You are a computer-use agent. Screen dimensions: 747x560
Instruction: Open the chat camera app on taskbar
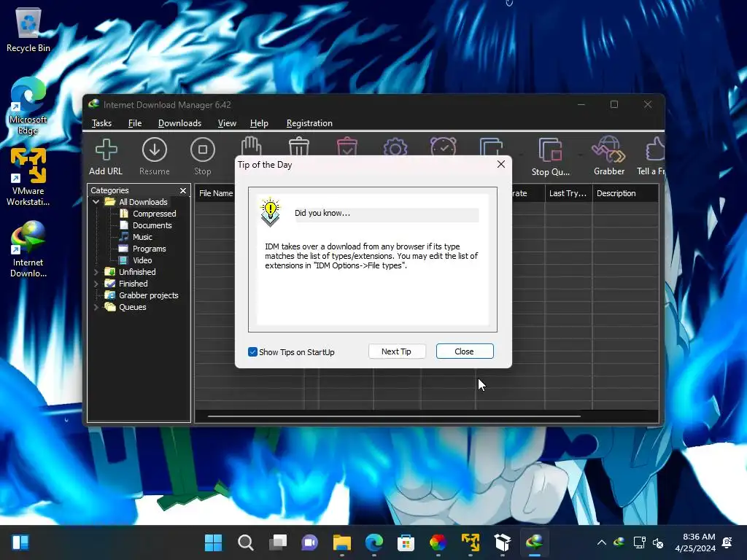[x=309, y=542]
